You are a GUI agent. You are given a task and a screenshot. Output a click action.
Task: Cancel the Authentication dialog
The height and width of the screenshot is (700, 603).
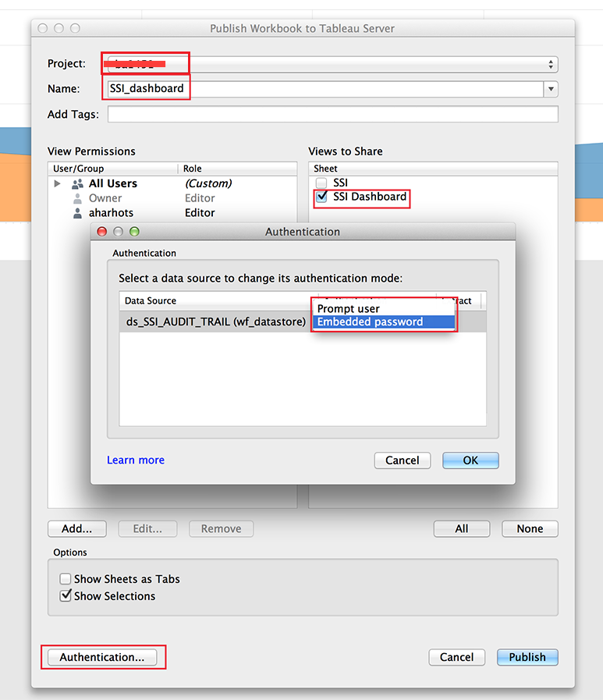(x=403, y=460)
